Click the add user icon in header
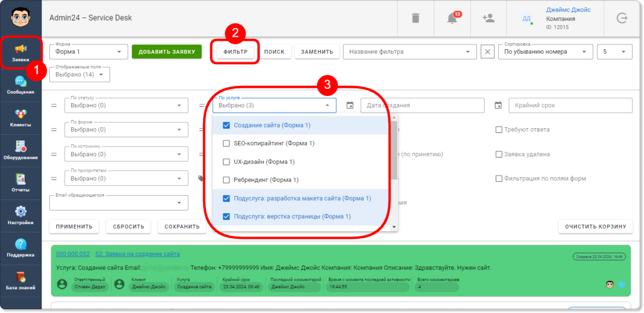Image resolution: width=644 pixels, height=313 pixels. pos(488,18)
